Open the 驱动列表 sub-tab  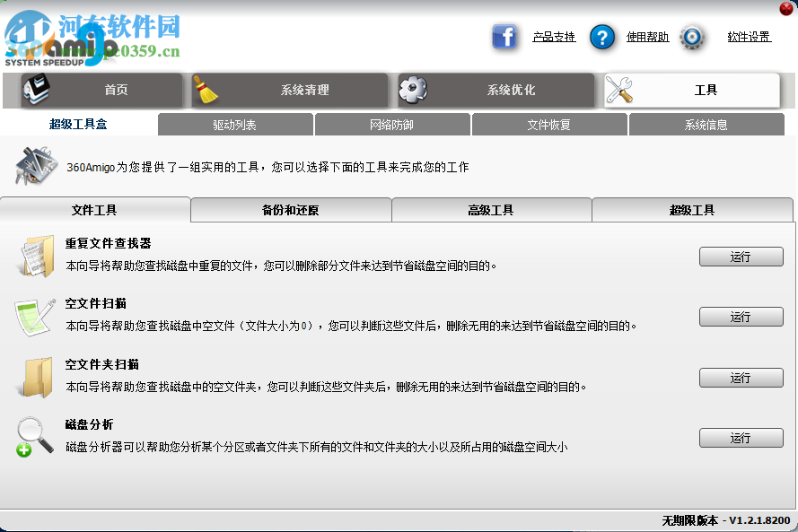pos(235,125)
